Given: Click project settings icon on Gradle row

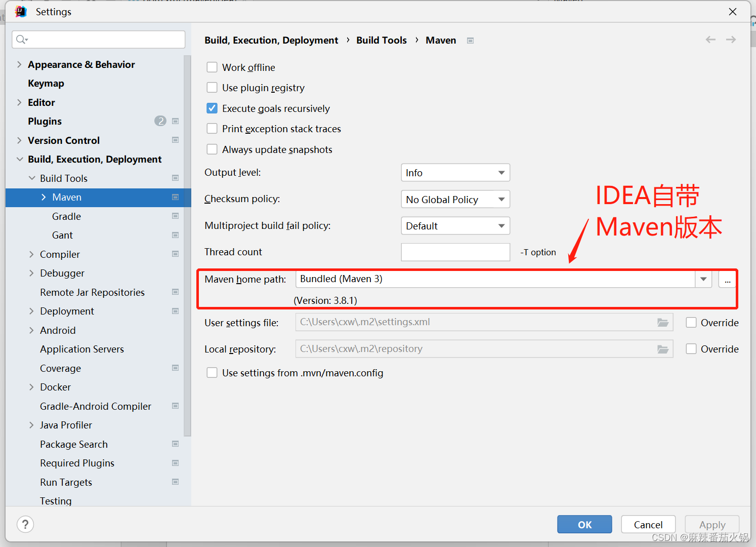Looking at the screenshot, I should [176, 216].
